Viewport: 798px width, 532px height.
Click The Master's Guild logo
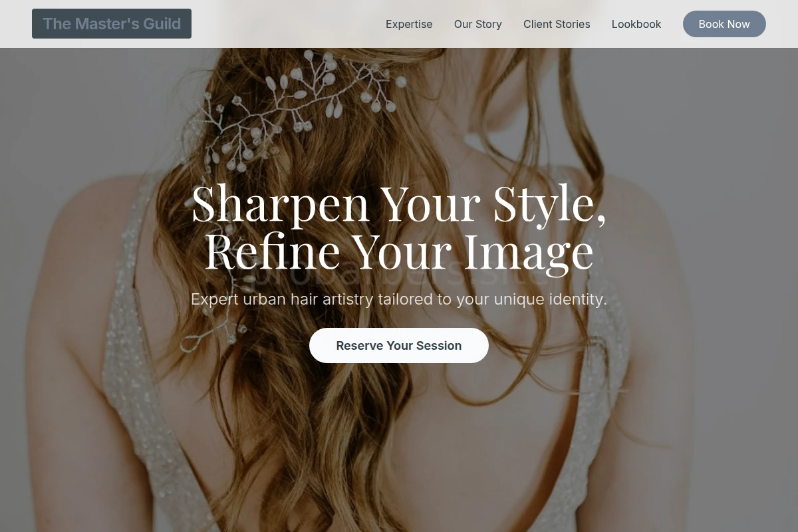click(x=112, y=24)
